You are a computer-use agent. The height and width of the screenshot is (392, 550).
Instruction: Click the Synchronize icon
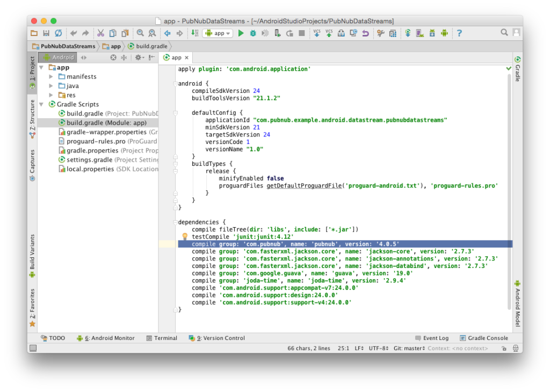(x=58, y=33)
